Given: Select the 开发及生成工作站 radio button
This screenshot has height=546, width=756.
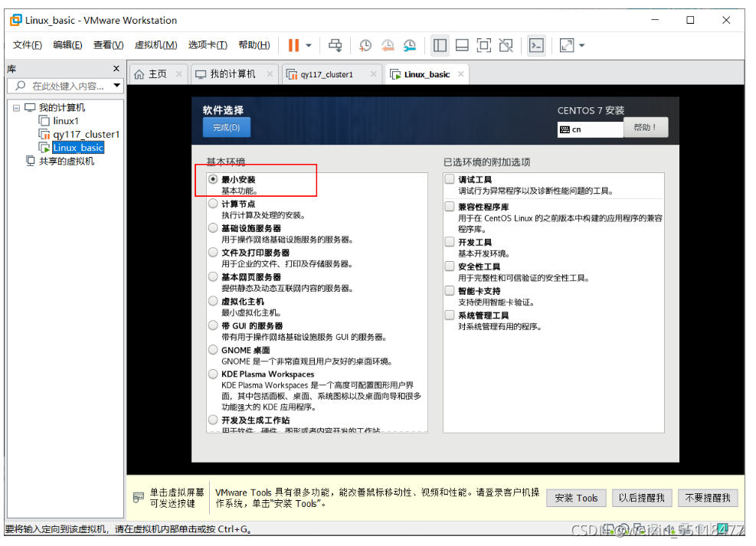Looking at the screenshot, I should coord(213,419).
